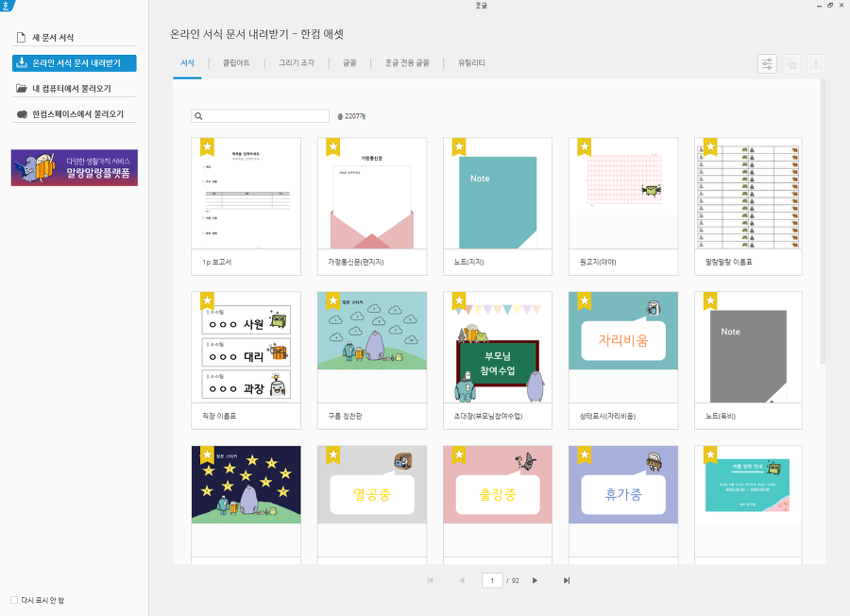Jump to last page of results
850x616 pixels.
click(567, 580)
